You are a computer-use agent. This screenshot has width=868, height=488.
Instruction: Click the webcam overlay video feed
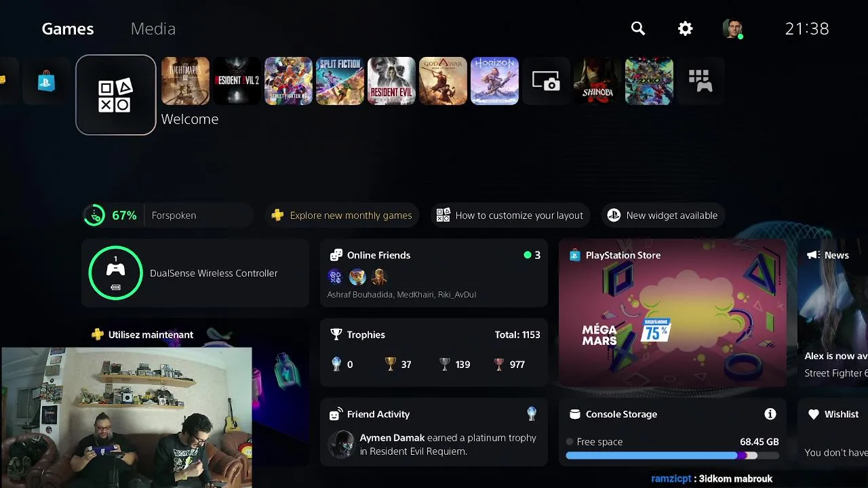(126, 418)
